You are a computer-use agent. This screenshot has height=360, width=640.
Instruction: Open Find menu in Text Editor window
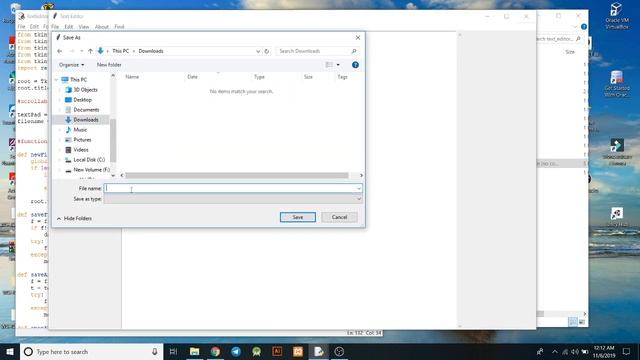click(x=119, y=27)
